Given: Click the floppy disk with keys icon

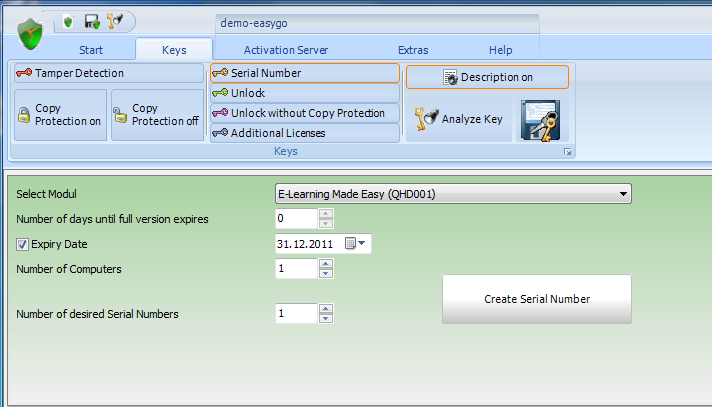Looking at the screenshot, I should pyautogui.click(x=541, y=120).
